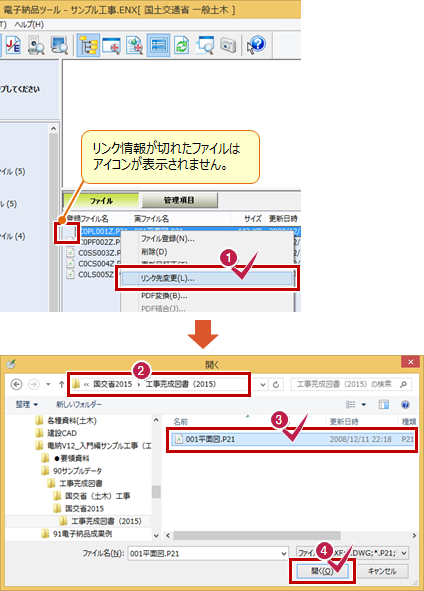The height and width of the screenshot is (591, 424).
Task: Click the 開く(O) button
Action: 321,571
